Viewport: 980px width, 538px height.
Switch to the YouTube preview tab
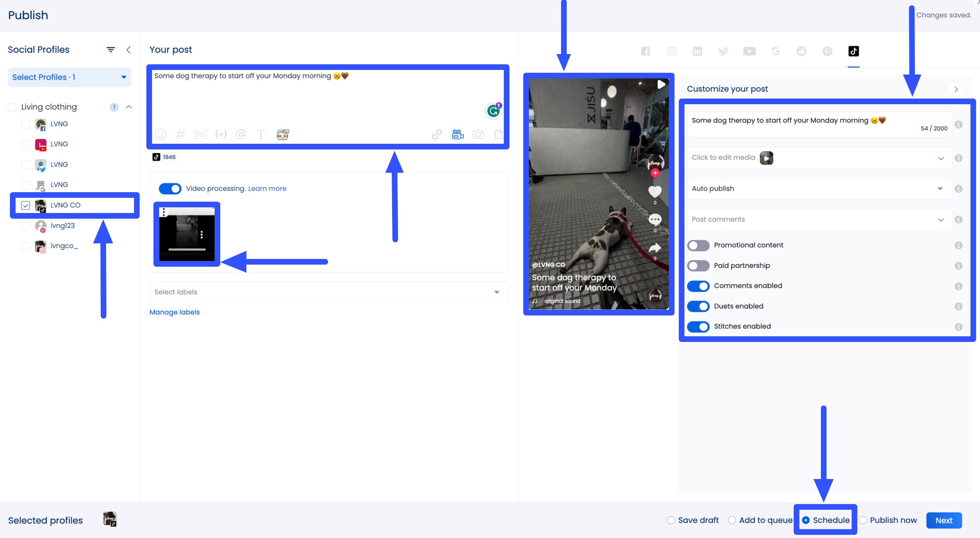[x=749, y=51]
